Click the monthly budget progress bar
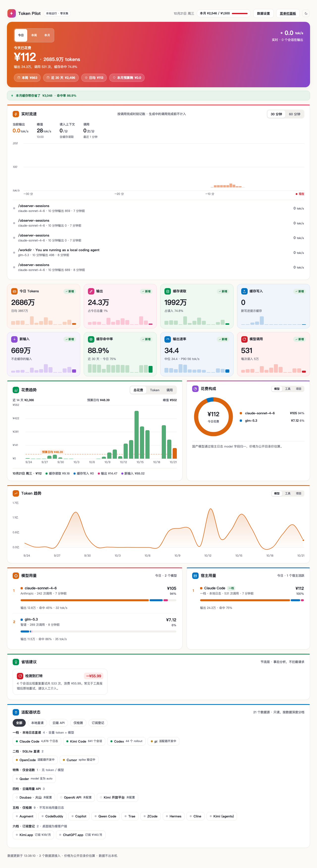 click(240, 13)
